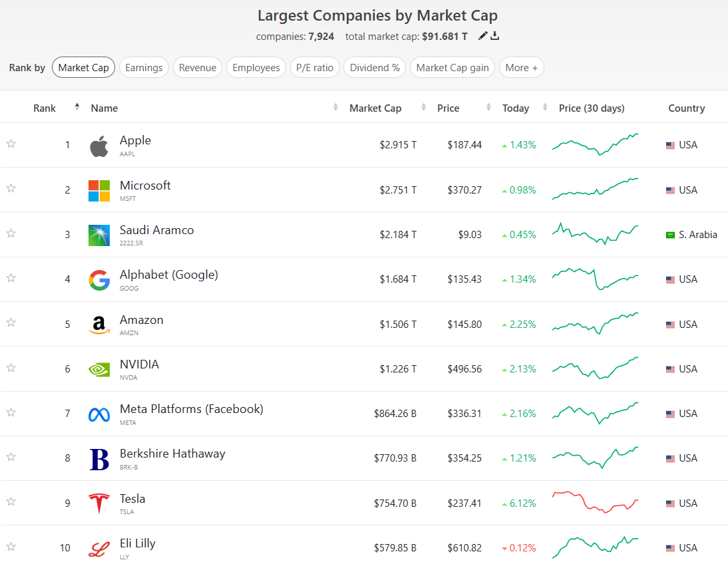Click the Meta Platforms logo icon
Image resolution: width=728 pixels, height=566 pixels.
99,414
